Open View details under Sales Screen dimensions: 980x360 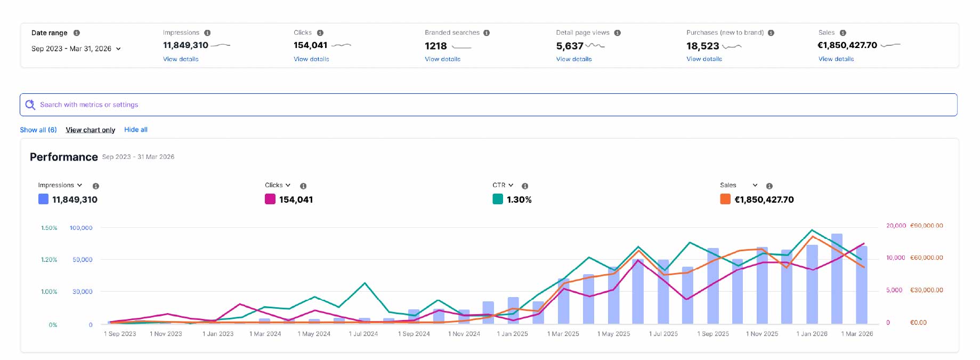pyautogui.click(x=836, y=59)
